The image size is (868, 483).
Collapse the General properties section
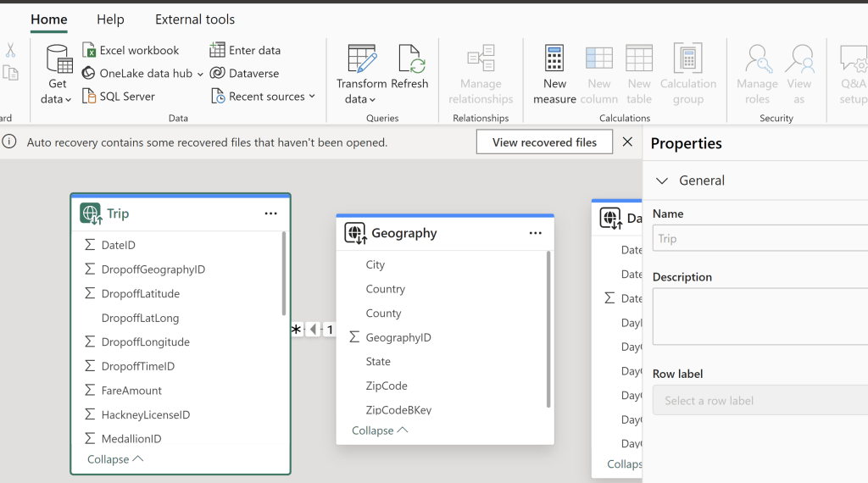[x=662, y=180]
